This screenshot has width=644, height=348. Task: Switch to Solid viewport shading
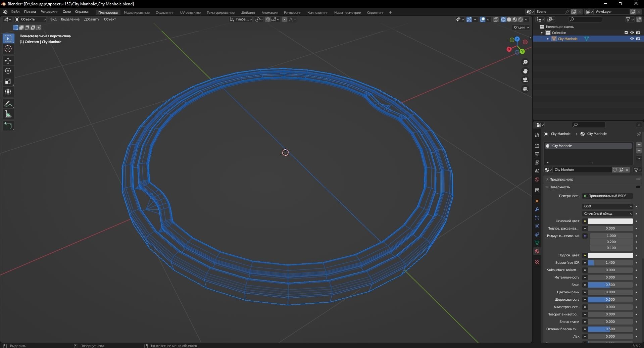pyautogui.click(x=509, y=19)
